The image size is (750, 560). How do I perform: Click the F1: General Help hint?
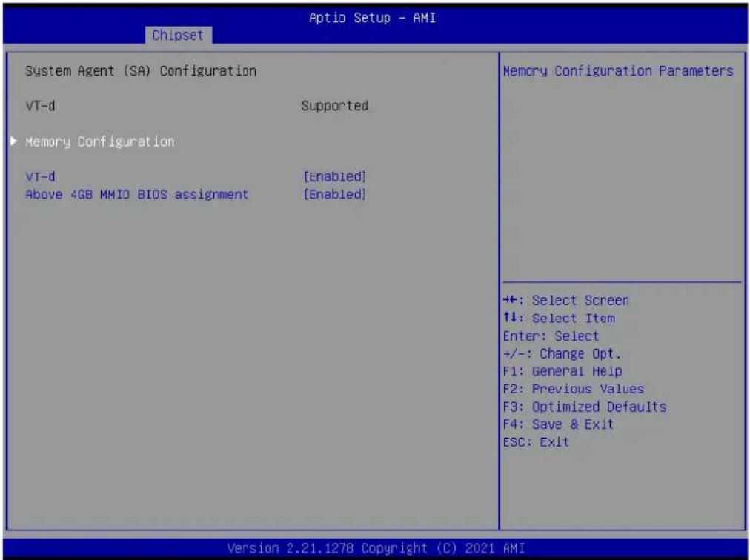click(x=562, y=372)
